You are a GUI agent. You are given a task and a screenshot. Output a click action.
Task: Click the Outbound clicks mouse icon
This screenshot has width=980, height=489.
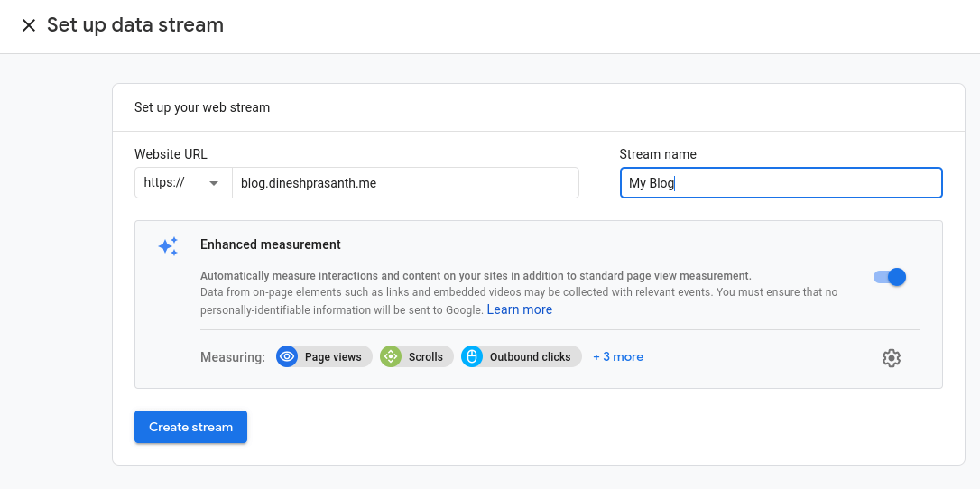[471, 357]
